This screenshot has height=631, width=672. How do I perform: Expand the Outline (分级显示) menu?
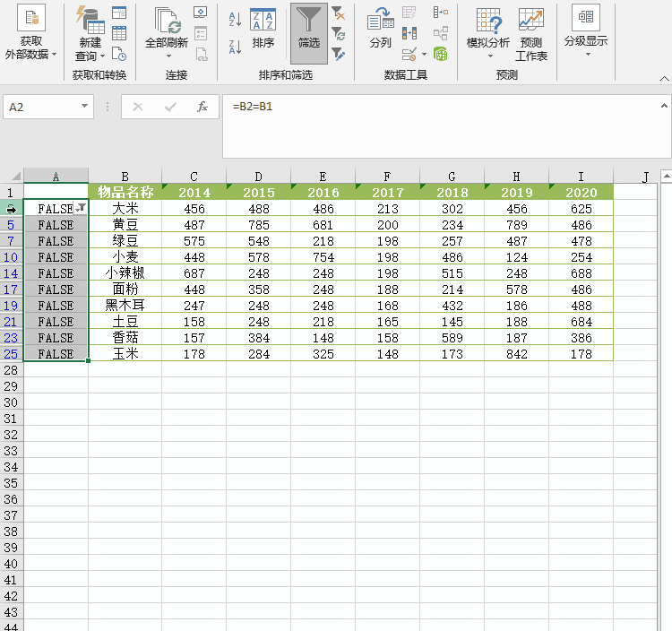[x=586, y=30]
